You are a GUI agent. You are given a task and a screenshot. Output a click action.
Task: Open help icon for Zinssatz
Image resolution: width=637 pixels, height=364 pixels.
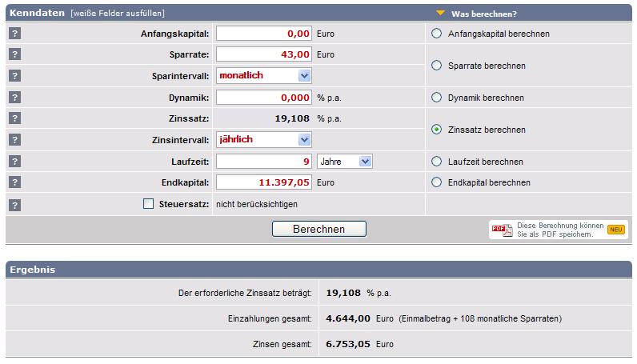[x=14, y=118]
